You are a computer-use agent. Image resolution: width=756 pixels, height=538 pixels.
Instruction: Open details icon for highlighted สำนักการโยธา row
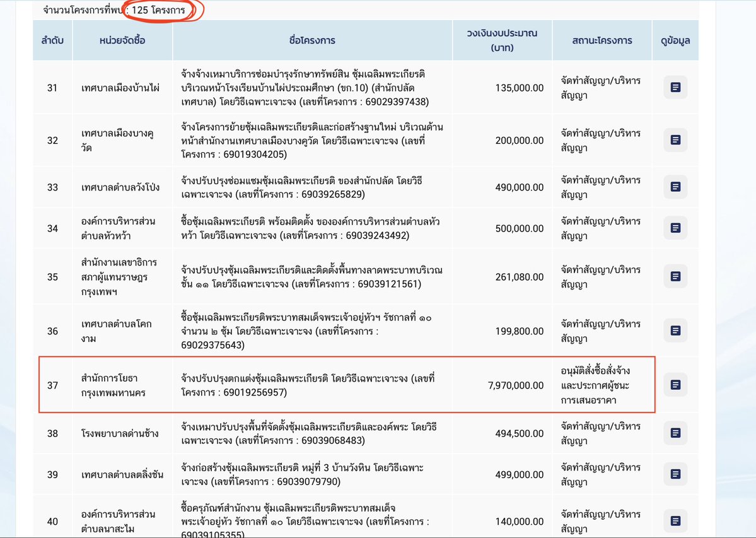point(675,385)
